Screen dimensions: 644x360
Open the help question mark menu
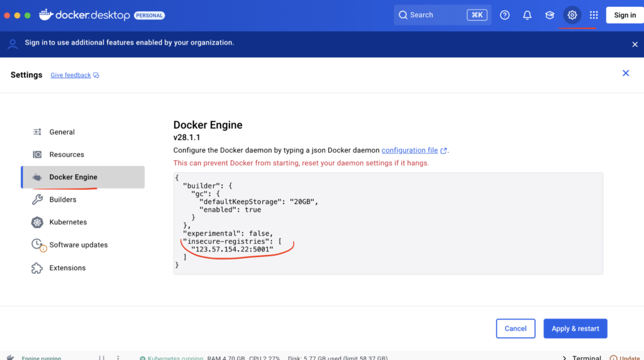(x=505, y=15)
